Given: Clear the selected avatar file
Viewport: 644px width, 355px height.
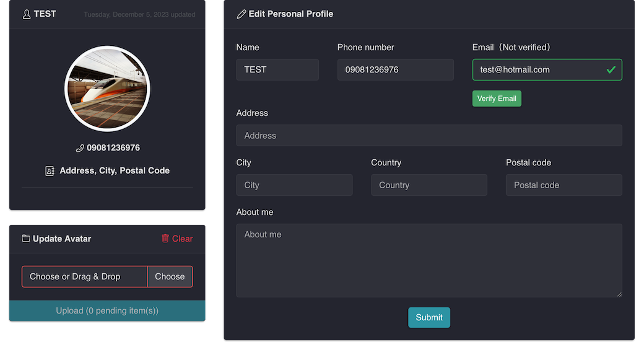Looking at the screenshot, I should pos(177,239).
